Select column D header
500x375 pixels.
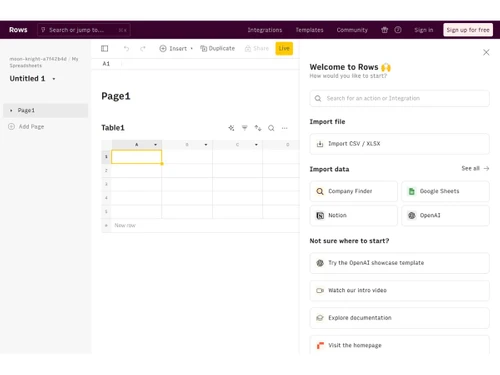281,145
